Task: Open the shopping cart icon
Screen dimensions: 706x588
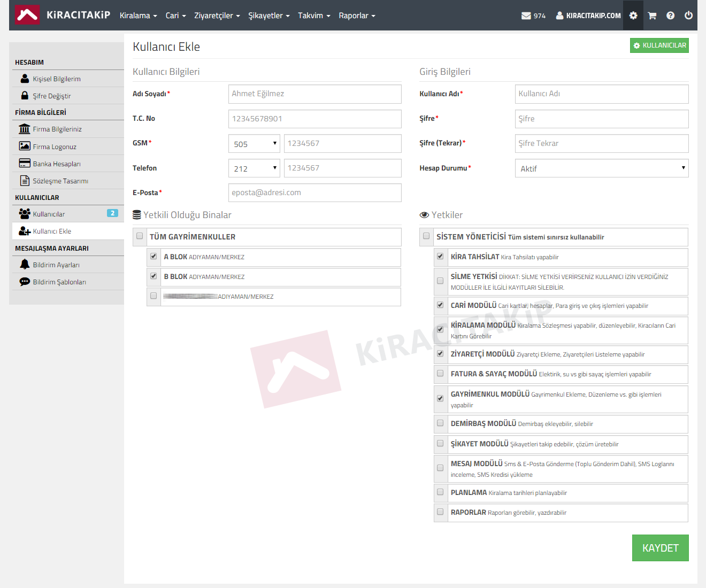Action: pos(652,16)
